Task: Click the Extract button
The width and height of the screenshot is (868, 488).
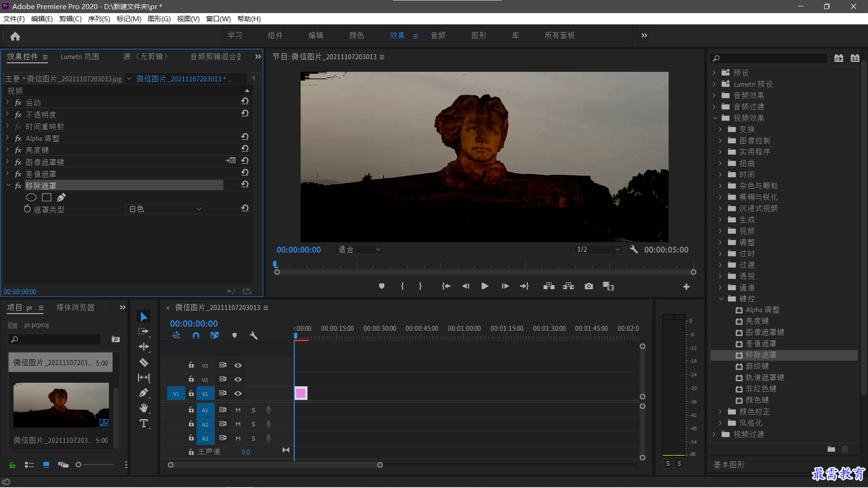Action: click(568, 286)
